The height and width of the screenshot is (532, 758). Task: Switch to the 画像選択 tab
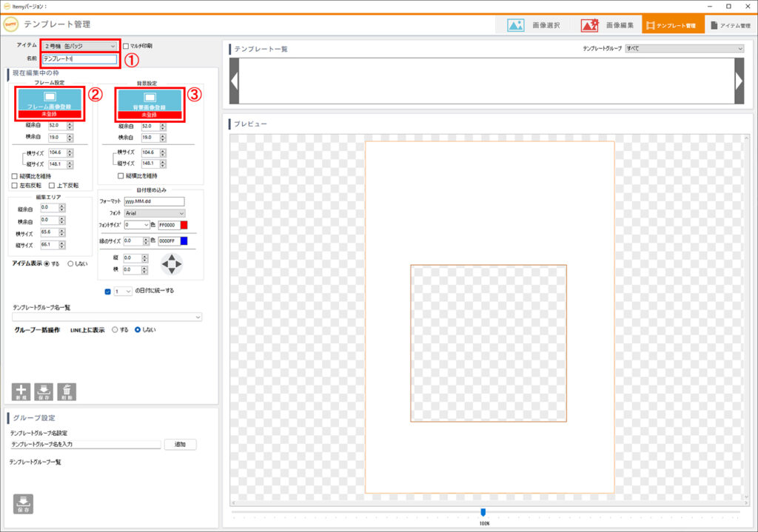534,24
